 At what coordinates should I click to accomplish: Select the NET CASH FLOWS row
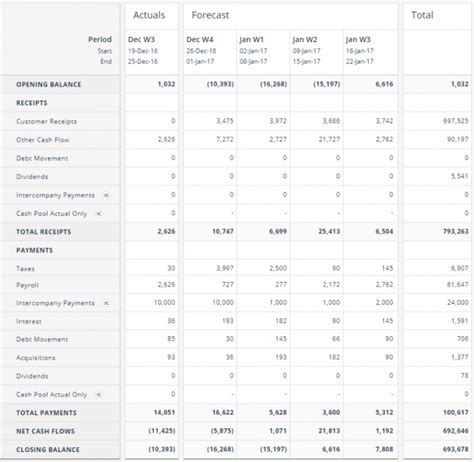pyautogui.click(x=237, y=431)
